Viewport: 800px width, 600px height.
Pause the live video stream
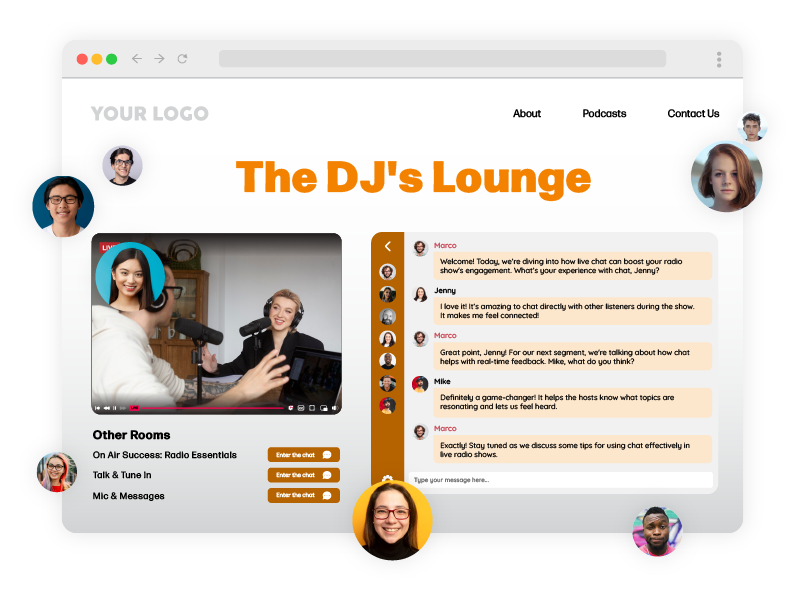(x=115, y=408)
